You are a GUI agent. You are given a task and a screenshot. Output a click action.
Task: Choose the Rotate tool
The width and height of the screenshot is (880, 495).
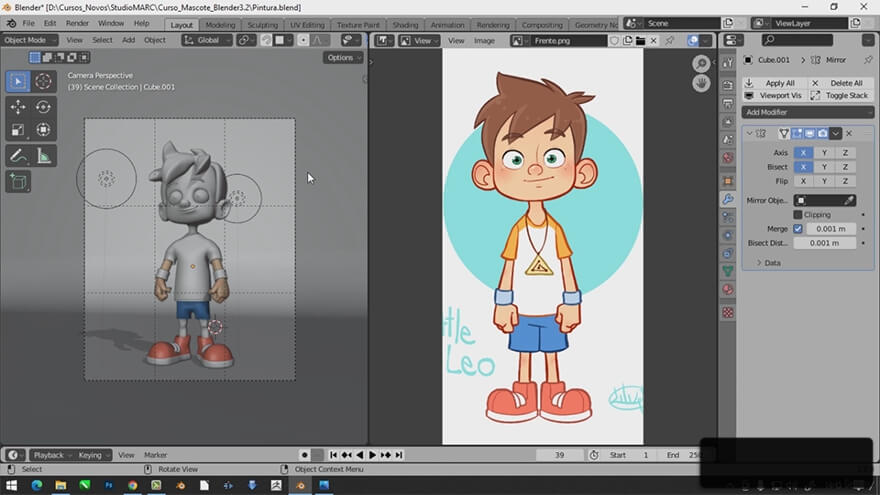tap(43, 107)
